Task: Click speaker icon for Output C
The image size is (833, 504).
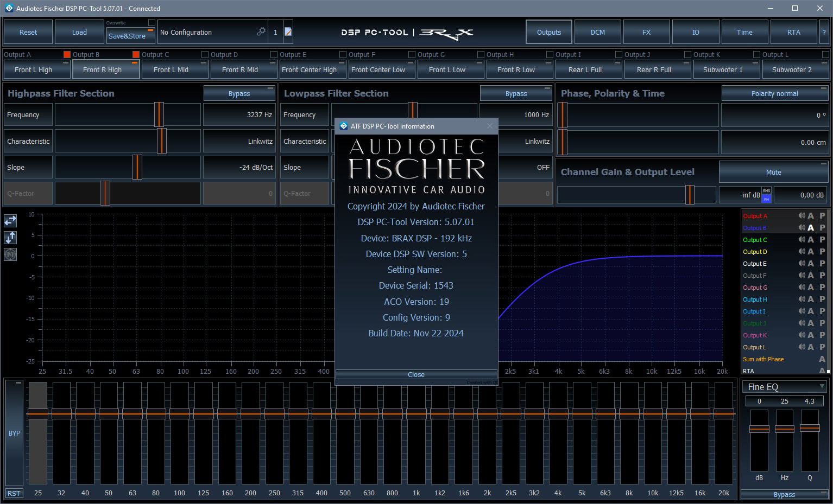Action: [802, 240]
